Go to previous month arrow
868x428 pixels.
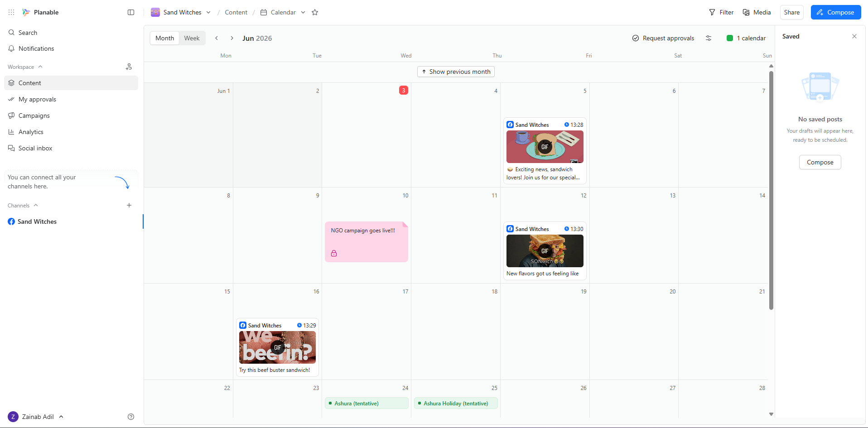point(217,38)
